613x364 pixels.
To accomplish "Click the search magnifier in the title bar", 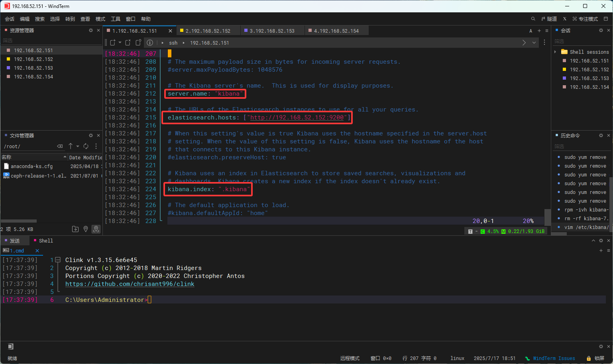I will (x=533, y=19).
